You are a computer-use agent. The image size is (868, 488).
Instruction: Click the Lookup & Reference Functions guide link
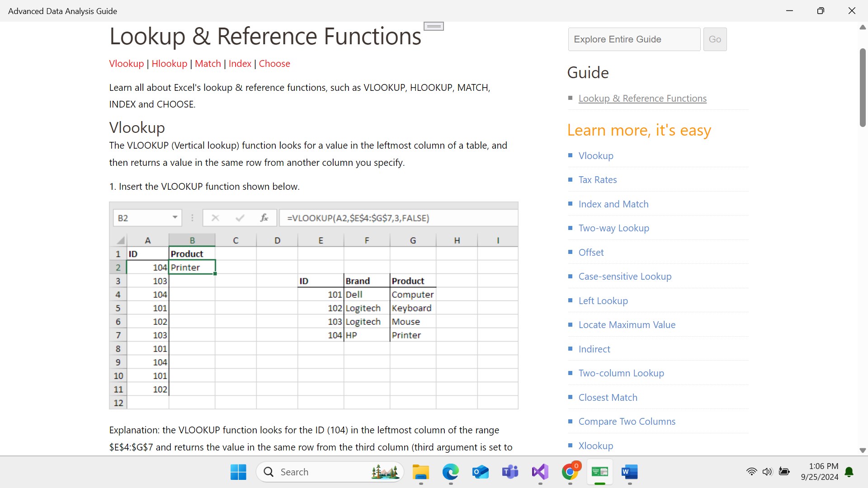click(642, 99)
